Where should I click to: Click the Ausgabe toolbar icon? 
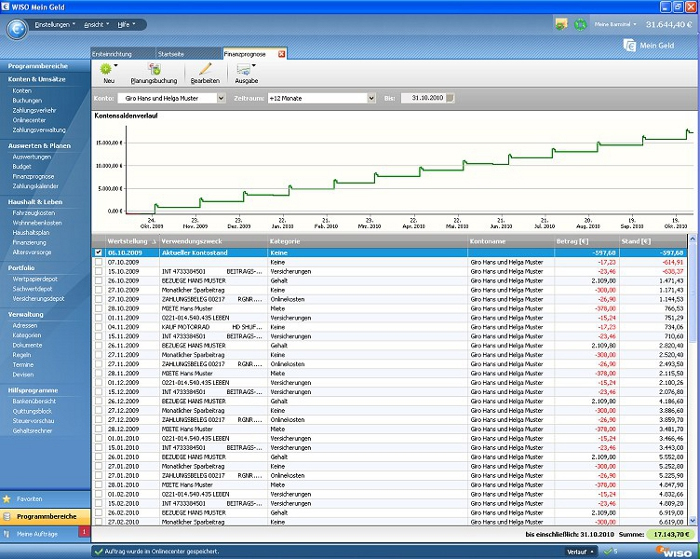(243, 69)
